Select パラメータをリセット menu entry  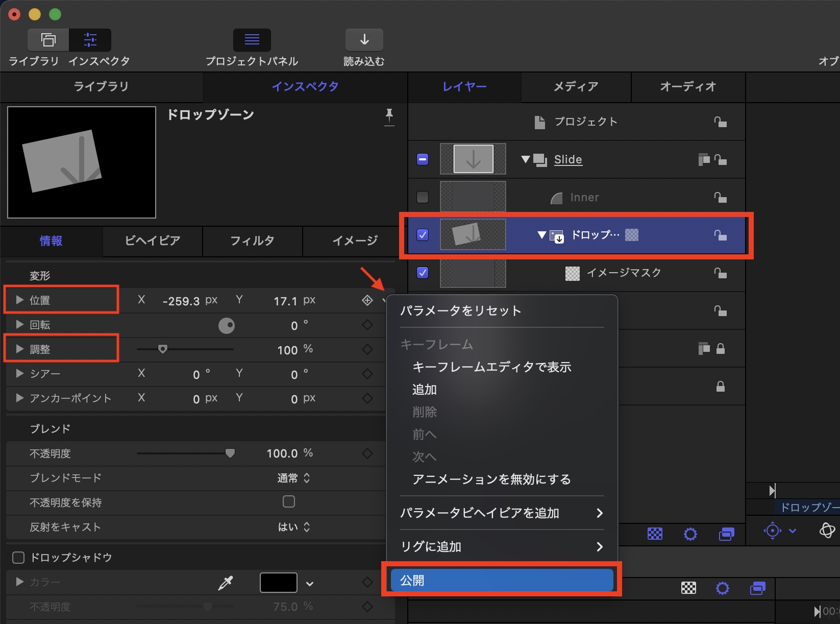coord(460,310)
